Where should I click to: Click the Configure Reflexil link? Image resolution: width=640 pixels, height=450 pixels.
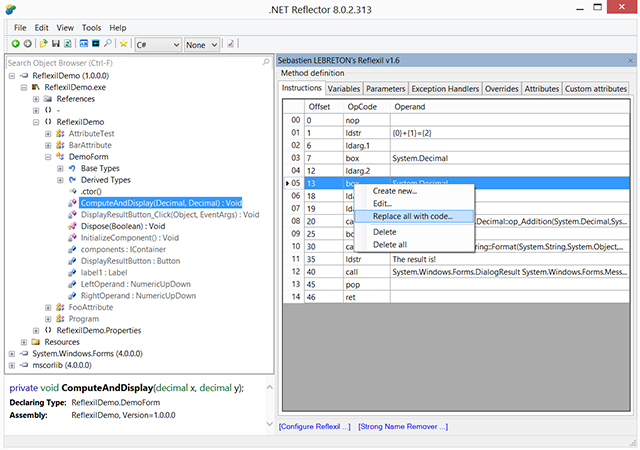point(314,426)
